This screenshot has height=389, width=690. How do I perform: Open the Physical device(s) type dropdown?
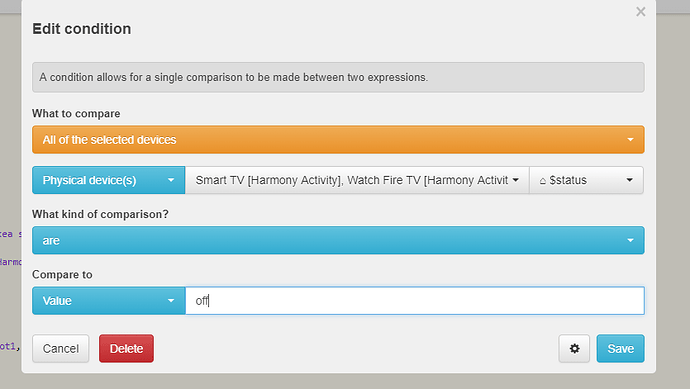108,180
